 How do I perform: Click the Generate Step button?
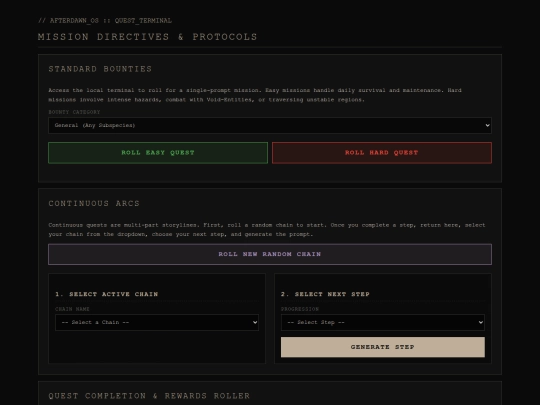pos(383,347)
